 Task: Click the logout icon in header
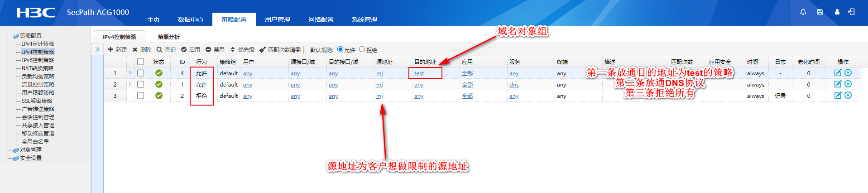point(851,12)
